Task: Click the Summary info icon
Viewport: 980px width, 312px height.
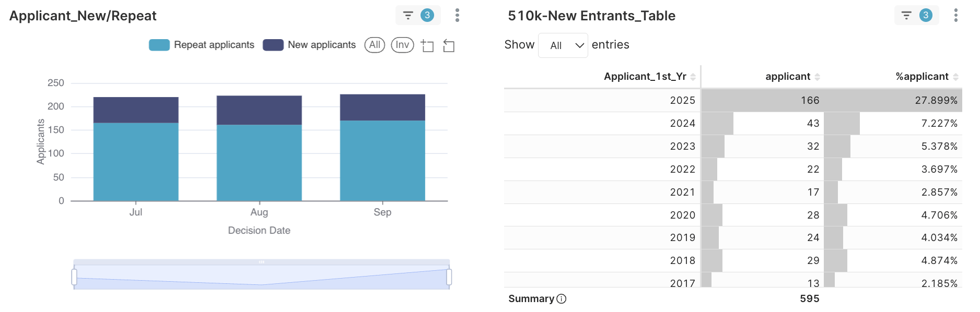Action: [x=562, y=299]
